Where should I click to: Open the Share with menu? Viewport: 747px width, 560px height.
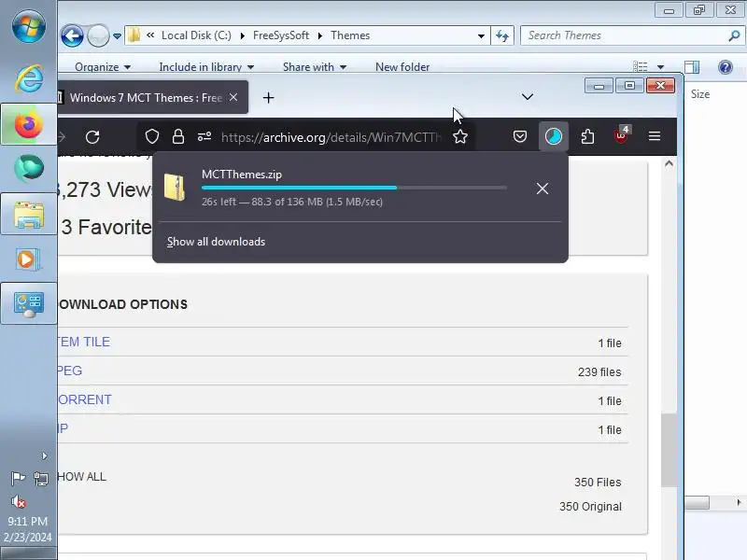[315, 67]
